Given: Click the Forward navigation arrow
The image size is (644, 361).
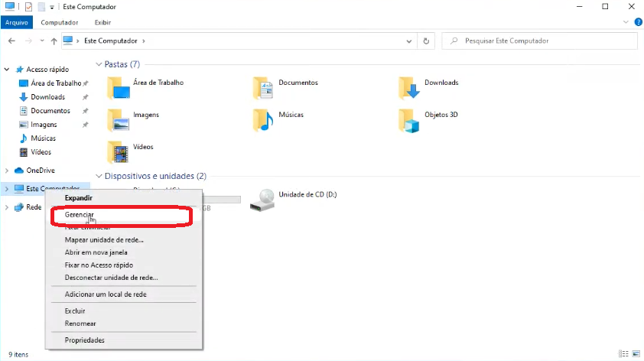Looking at the screenshot, I should (x=28, y=41).
